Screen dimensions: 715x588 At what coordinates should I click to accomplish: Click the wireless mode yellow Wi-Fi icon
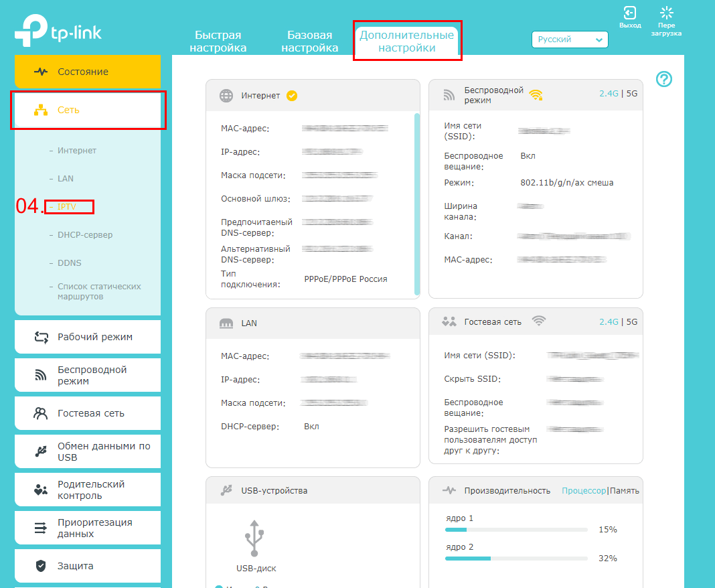pos(536,95)
